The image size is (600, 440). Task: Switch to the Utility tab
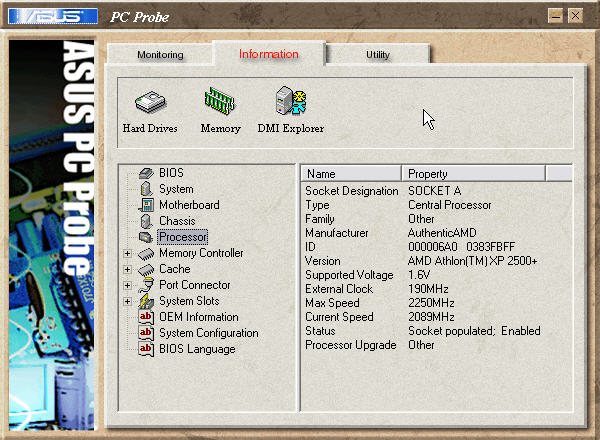point(378,55)
